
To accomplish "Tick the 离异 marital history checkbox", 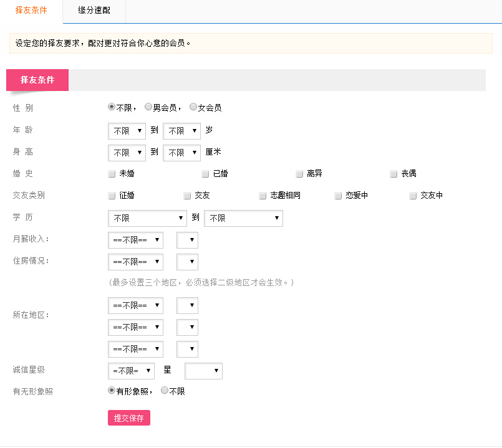I will tap(300, 174).
